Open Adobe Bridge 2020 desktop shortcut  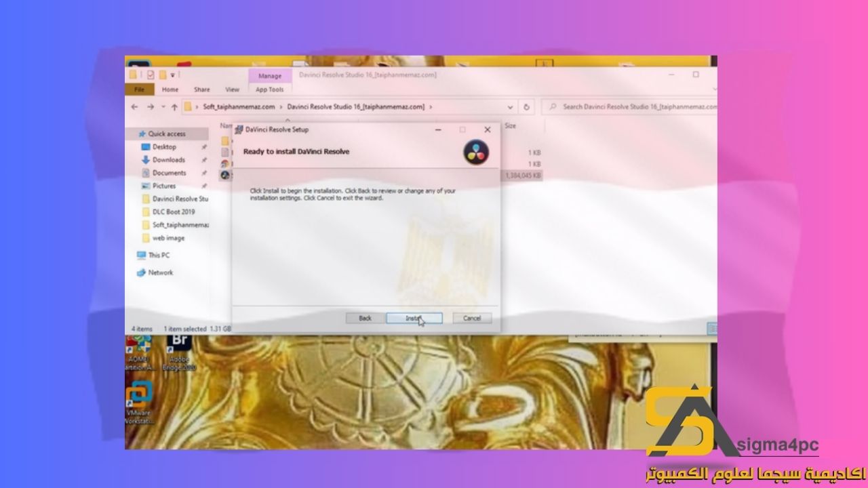click(179, 353)
